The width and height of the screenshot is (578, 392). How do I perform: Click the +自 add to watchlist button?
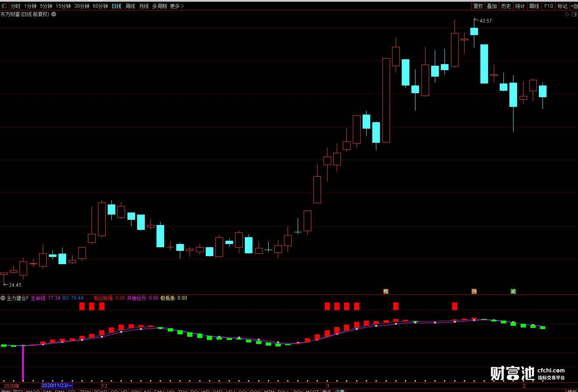coord(574,6)
